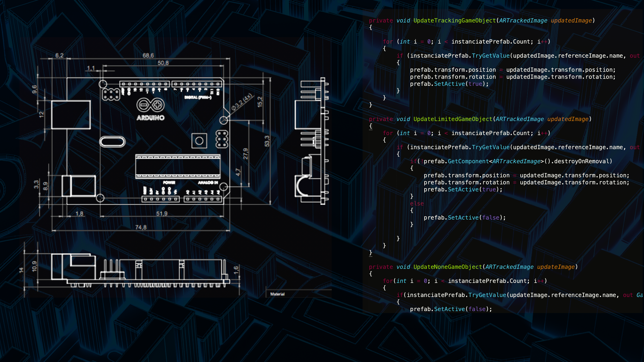The image size is (644, 362).
Task: Click the power jack outline at lower left
Action: point(79,186)
